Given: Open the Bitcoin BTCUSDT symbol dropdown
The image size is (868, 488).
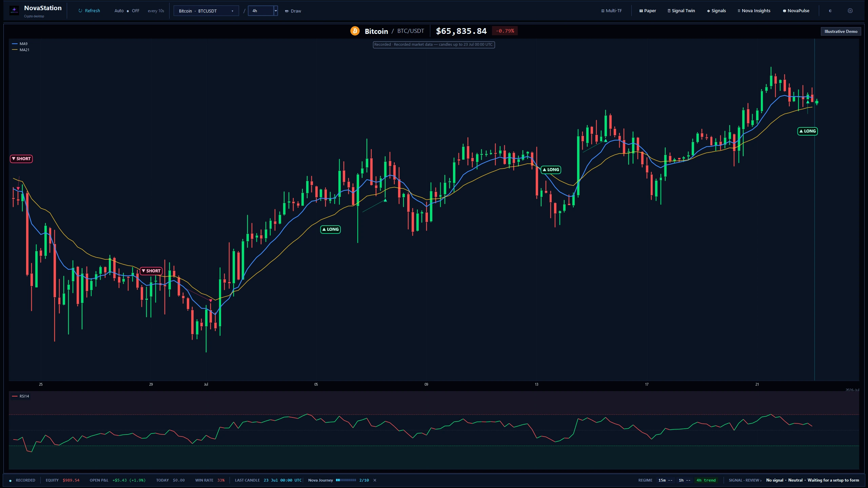Looking at the screenshot, I should (x=206, y=11).
